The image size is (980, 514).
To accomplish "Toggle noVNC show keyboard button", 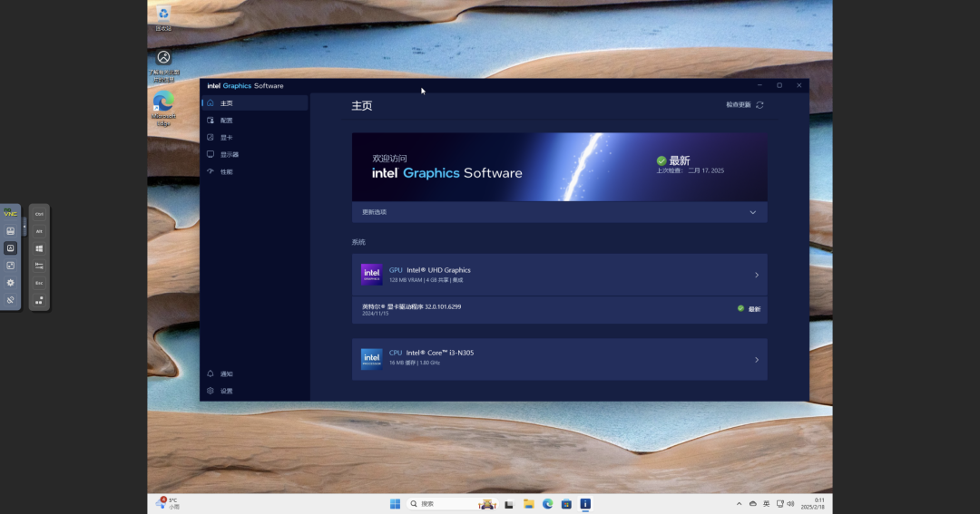I will pos(10,231).
